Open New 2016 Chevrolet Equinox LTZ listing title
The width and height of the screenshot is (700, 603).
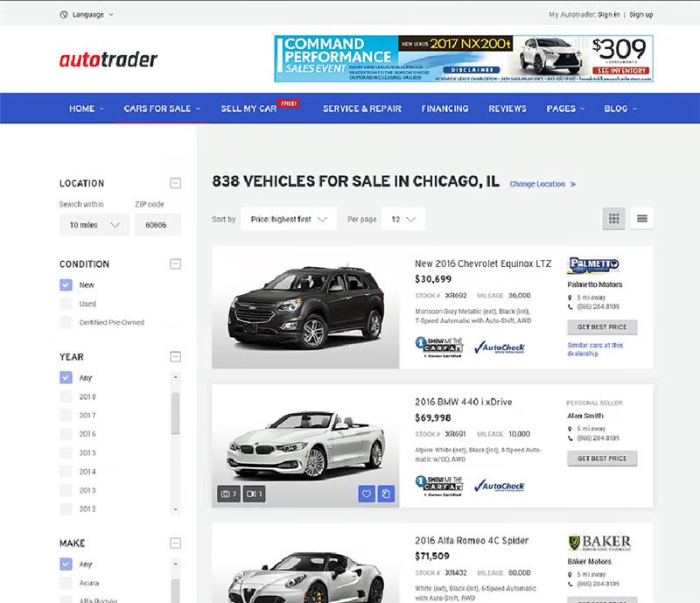pos(483,263)
